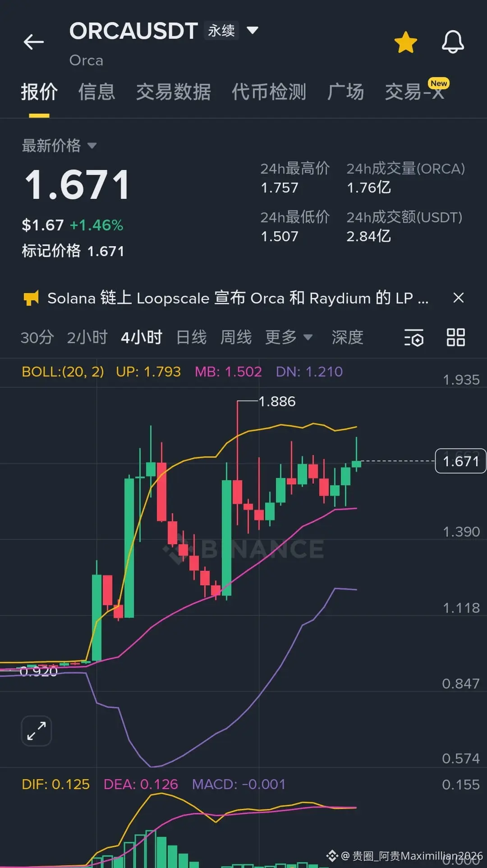Screen dimensions: 487x868
Task: Tap the 1.886 high price marker
Action: click(x=277, y=401)
